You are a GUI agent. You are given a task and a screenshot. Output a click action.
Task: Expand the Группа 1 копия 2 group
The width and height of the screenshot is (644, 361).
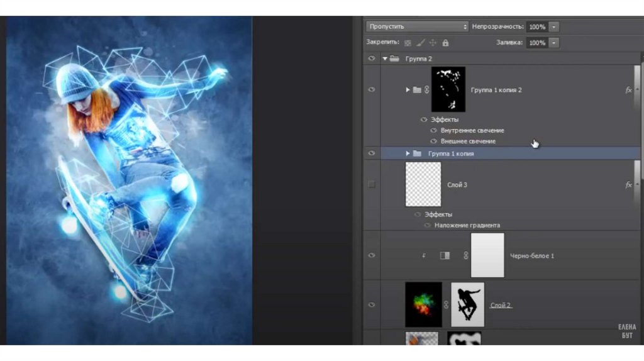coord(408,89)
